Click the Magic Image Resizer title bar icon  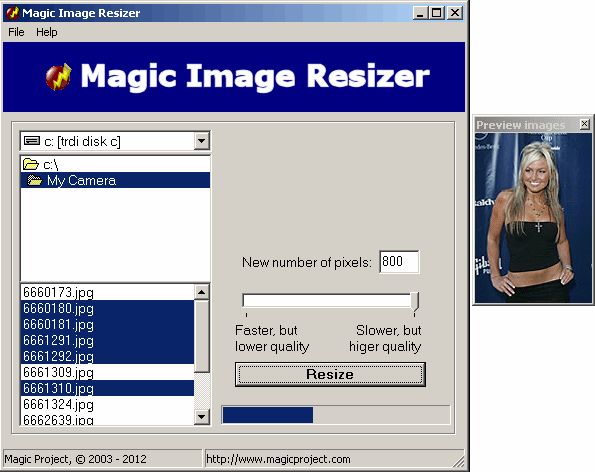[x=13, y=13]
